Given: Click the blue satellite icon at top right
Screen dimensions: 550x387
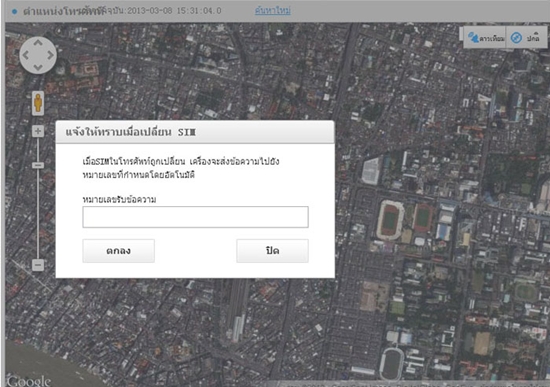Looking at the screenshot, I should coord(473,38).
